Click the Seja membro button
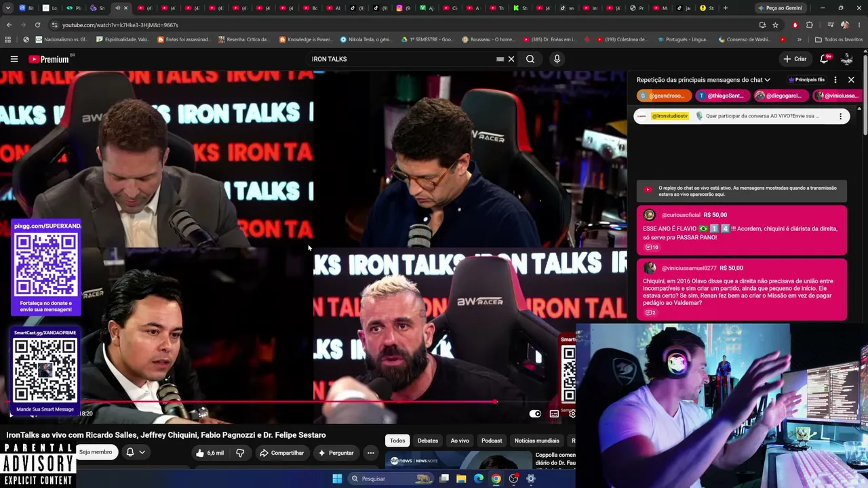Screen dimensions: 868x488 coord(96,452)
